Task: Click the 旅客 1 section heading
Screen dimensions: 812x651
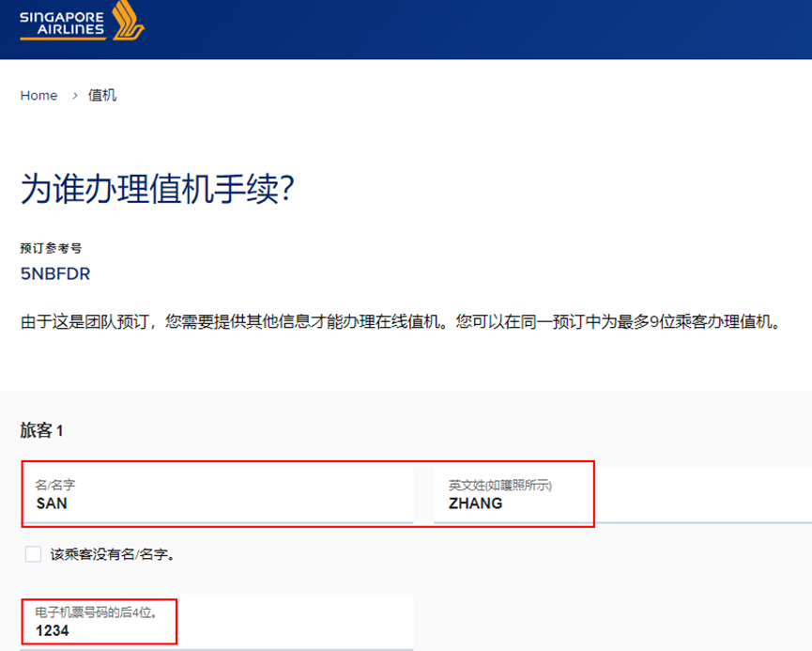Action: tap(41, 430)
